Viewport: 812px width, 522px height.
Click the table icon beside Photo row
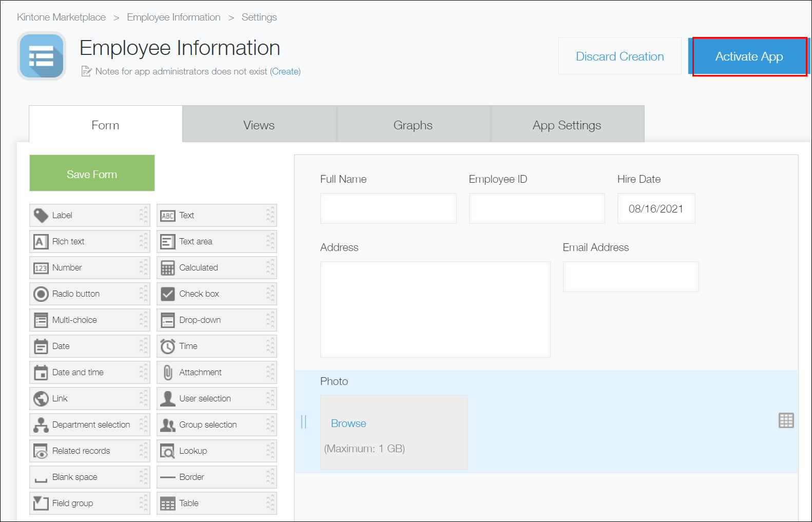click(785, 420)
